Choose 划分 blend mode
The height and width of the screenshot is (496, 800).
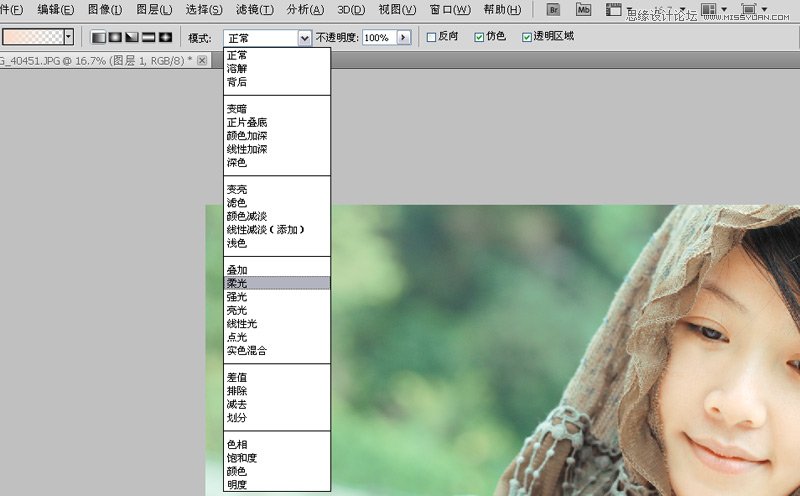pos(277,417)
